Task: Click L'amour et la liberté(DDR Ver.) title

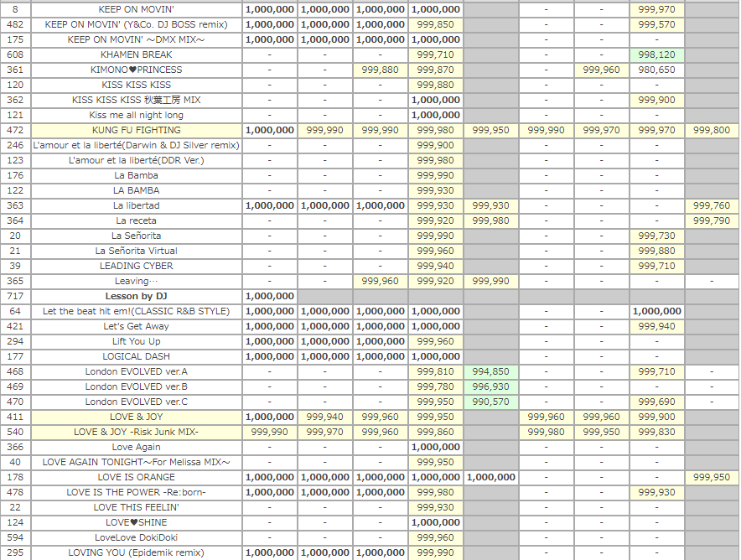Action: tap(136, 160)
